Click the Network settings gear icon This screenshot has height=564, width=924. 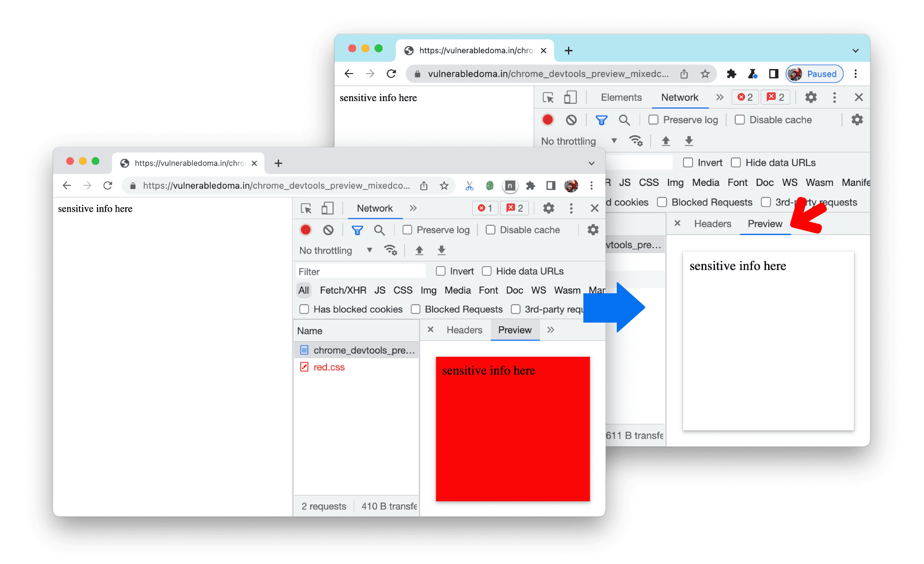855,120
